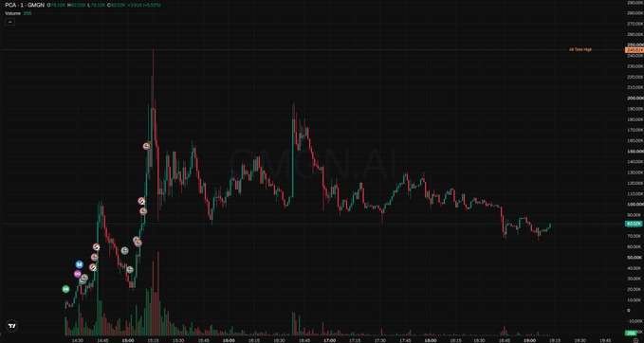Open the TradingView logo link
Image resolution: width=644 pixels, height=343 pixels.
coord(12,326)
